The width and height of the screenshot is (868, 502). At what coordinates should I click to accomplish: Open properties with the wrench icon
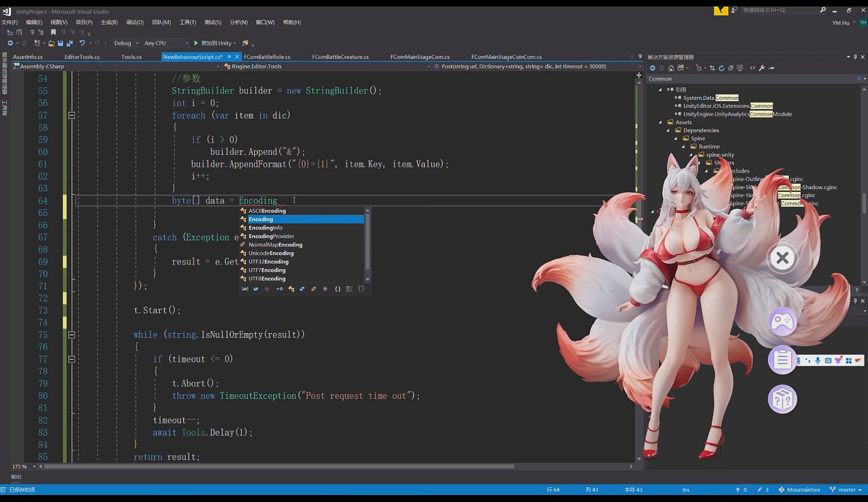(762, 68)
